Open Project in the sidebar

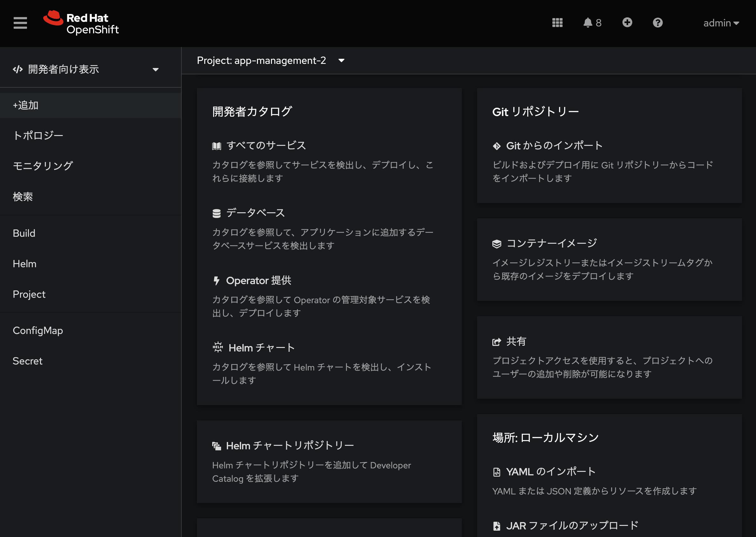91,294
